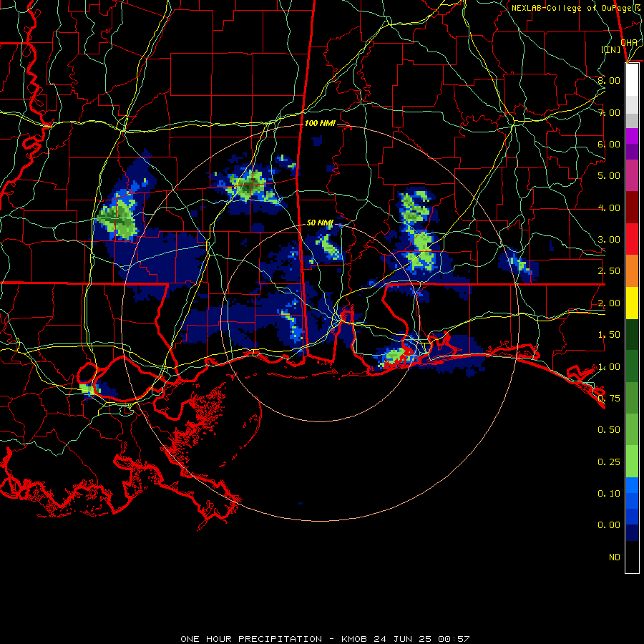Image resolution: width=644 pixels, height=644 pixels.
Task: Click the 4.00 legend value
Action: (609, 208)
